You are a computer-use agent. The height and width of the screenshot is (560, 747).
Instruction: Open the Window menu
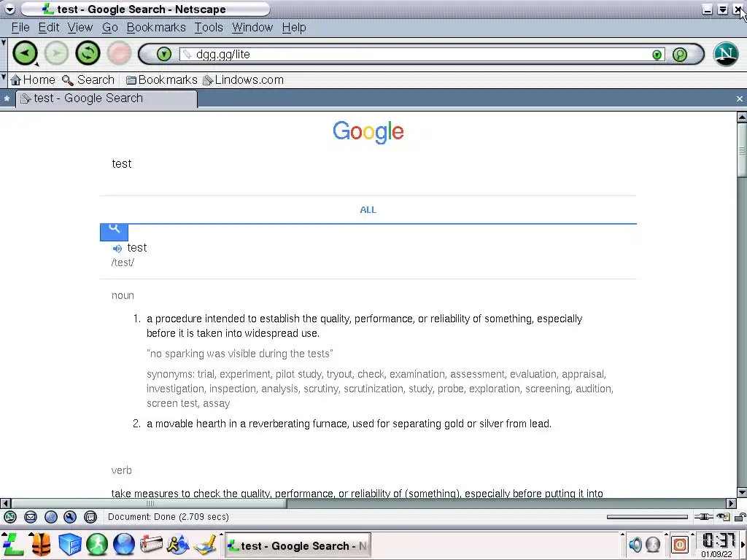[252, 28]
